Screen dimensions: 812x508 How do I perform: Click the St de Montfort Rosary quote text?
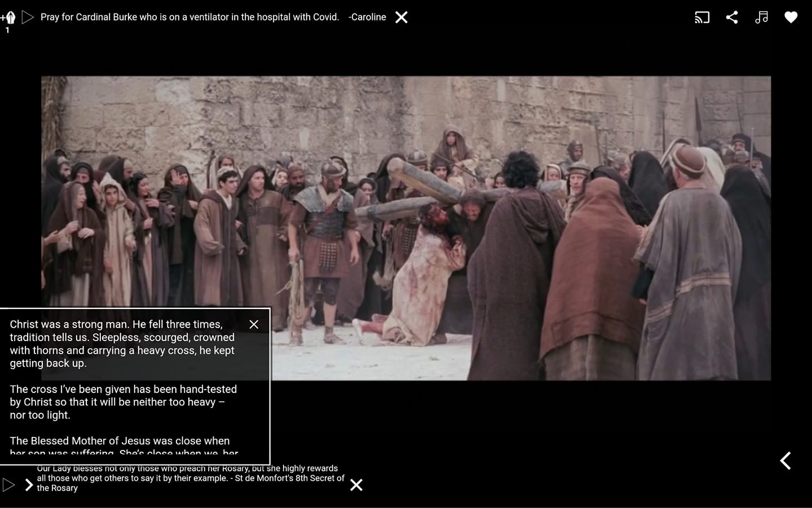pos(190,479)
